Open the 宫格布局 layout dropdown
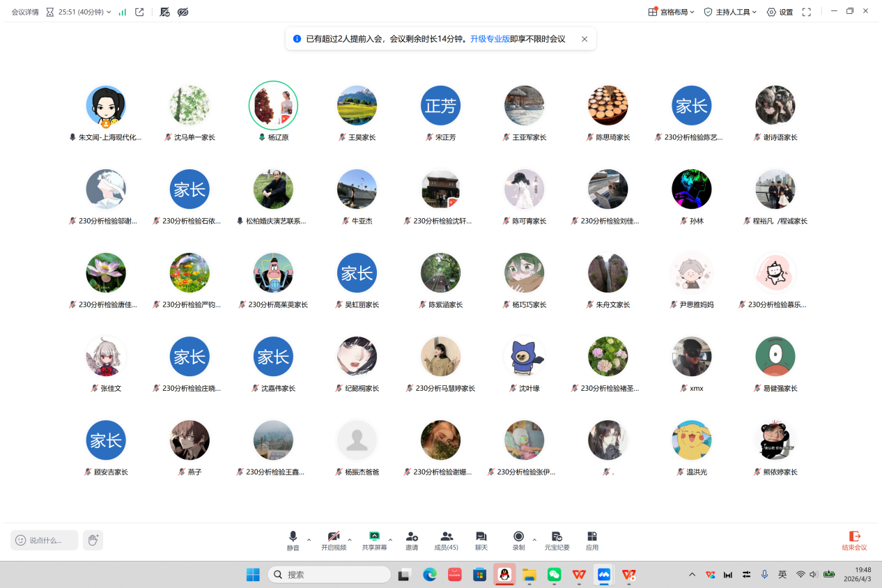882x588 pixels. point(671,12)
